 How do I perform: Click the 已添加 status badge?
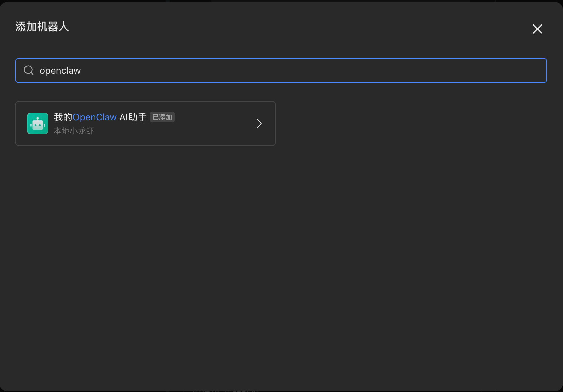click(x=162, y=117)
